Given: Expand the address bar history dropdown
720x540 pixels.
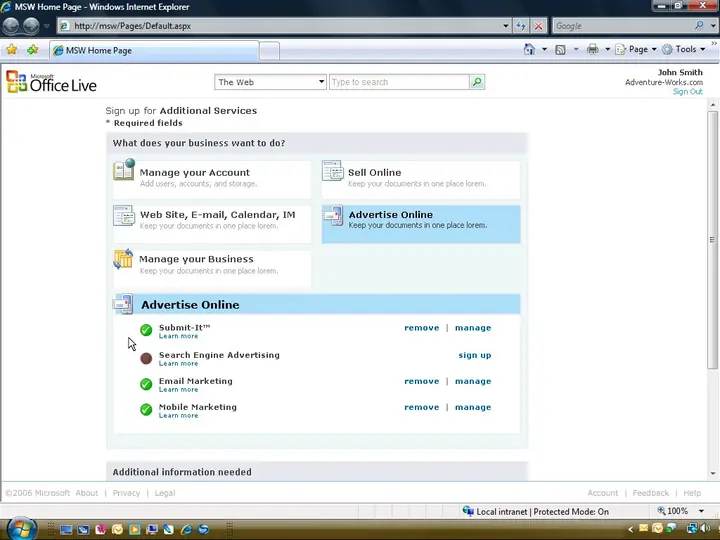Looking at the screenshot, I should click(x=506, y=26).
